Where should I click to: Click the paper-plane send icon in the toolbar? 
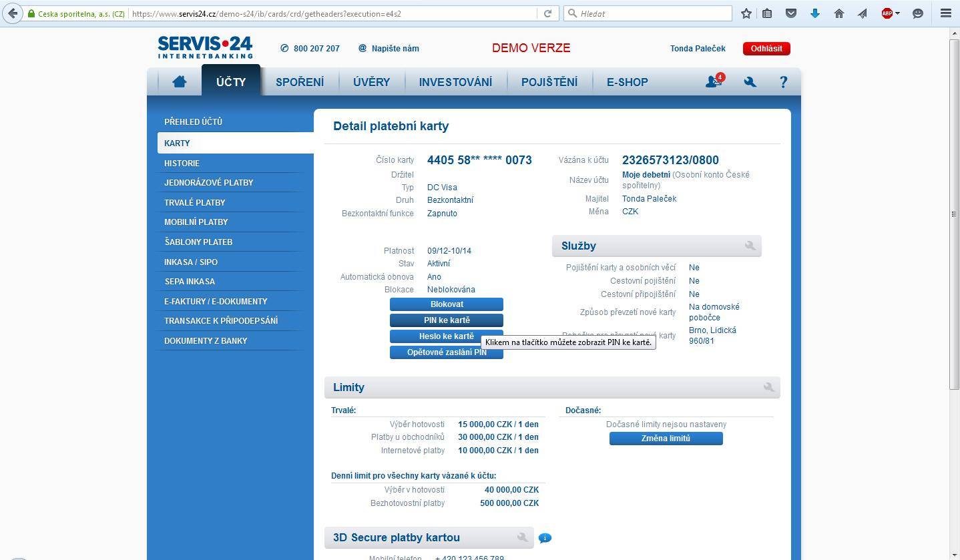tap(863, 13)
